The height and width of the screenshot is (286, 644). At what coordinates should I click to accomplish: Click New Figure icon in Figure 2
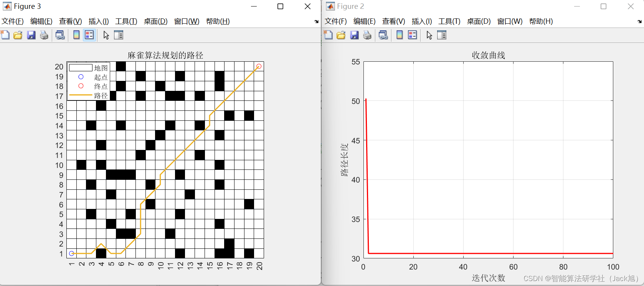[329, 35]
